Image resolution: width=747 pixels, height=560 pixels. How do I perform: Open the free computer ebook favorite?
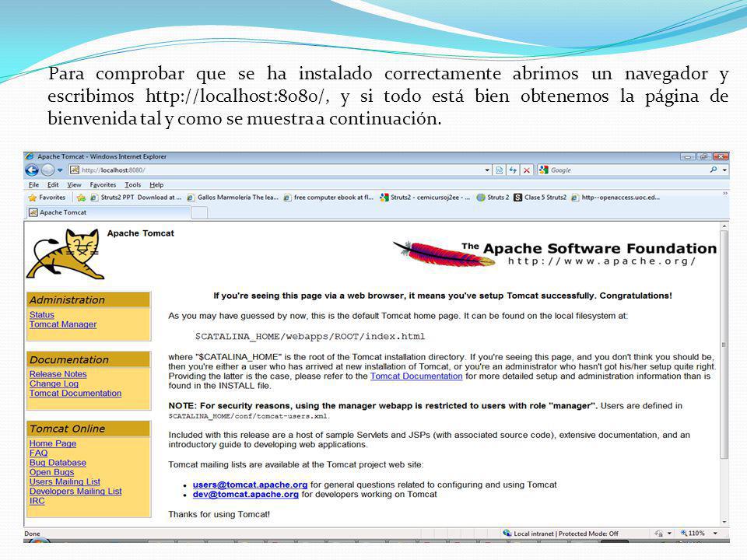328,197
